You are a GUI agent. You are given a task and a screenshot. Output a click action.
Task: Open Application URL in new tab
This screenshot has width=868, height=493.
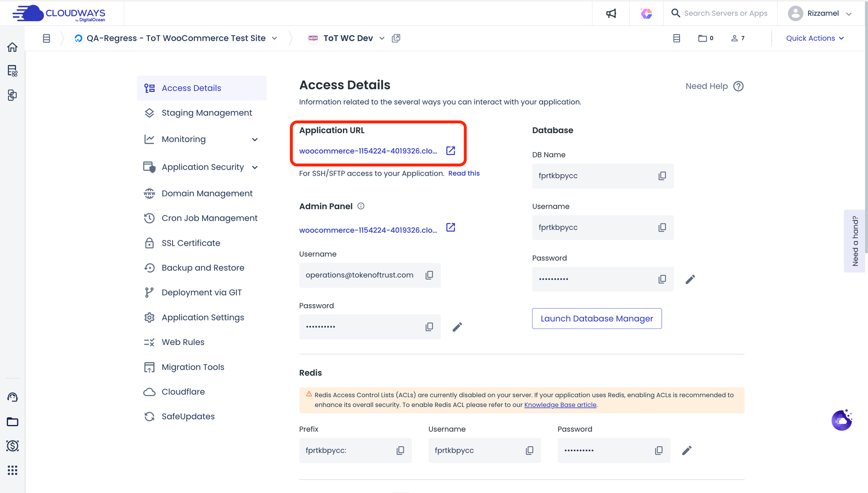(x=450, y=151)
